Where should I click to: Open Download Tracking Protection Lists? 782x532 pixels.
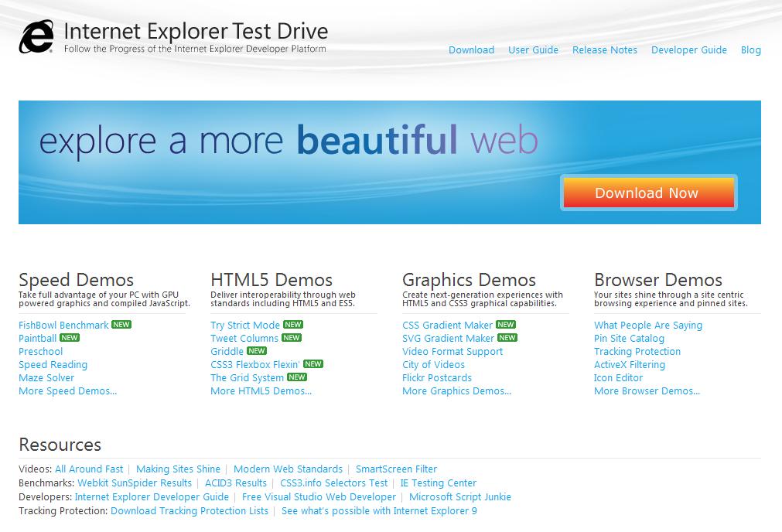190,511
